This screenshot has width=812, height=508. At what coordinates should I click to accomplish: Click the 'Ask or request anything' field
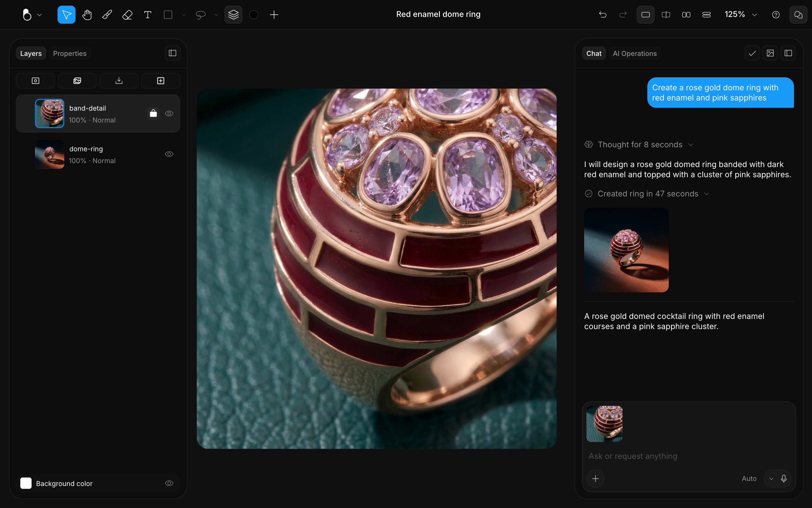click(x=689, y=456)
